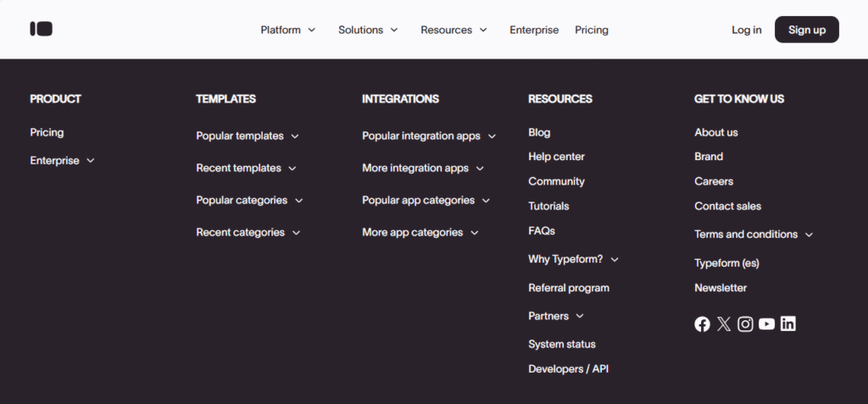Click the Sign up button
Image resolution: width=868 pixels, height=404 pixels.
(807, 30)
